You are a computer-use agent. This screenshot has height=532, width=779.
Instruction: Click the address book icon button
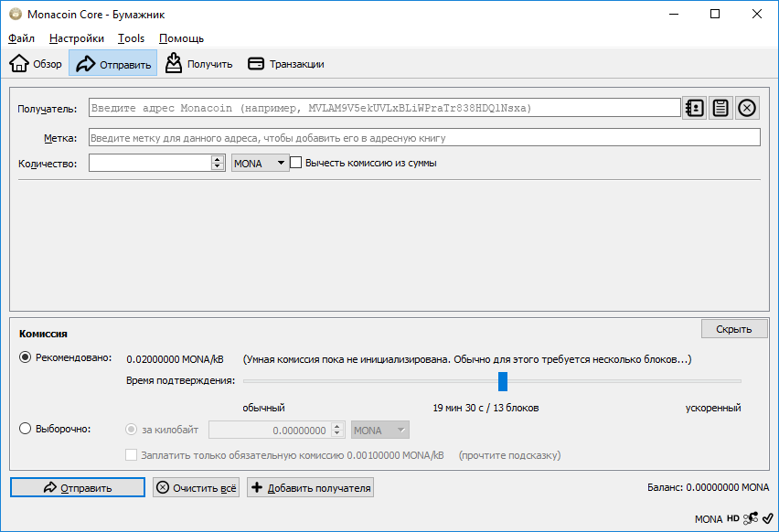pos(694,108)
